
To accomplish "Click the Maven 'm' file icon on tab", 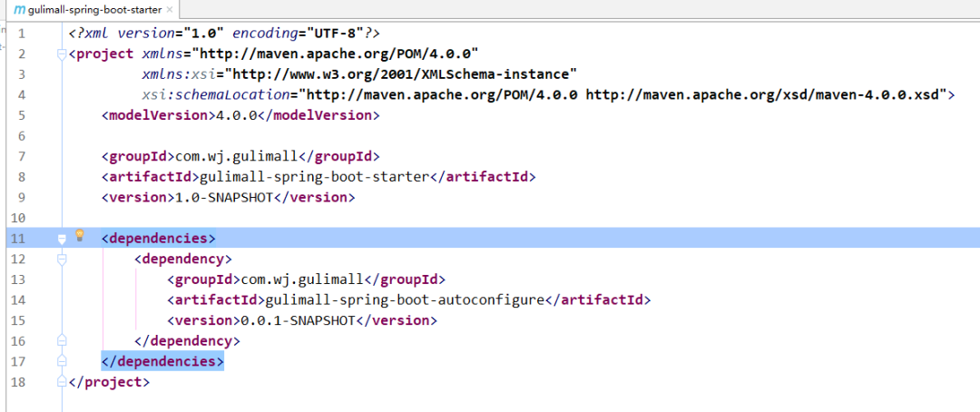I will point(18,10).
